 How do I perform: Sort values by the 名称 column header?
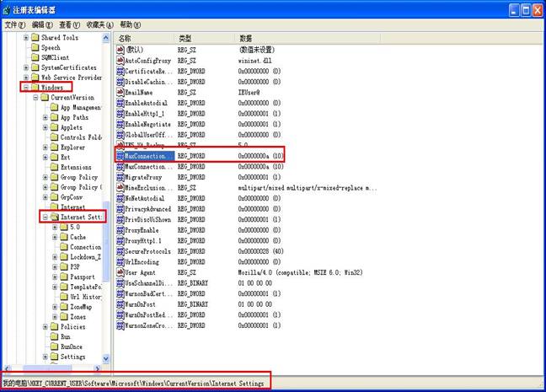coord(143,39)
